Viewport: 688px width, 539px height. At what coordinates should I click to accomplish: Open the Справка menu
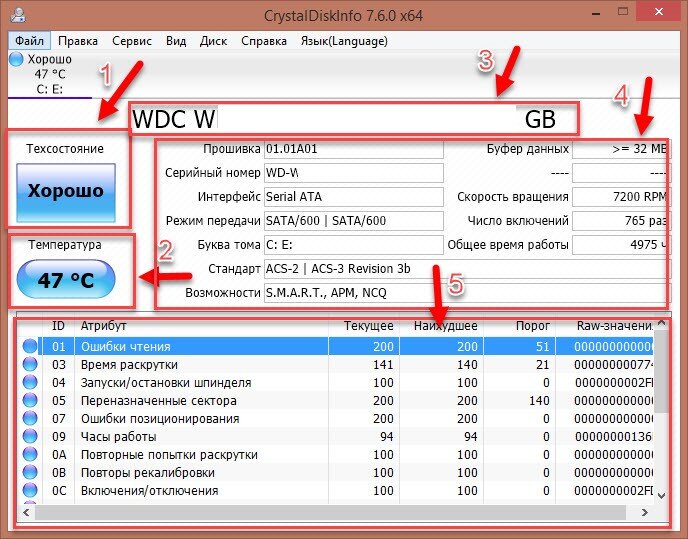pyautogui.click(x=264, y=41)
